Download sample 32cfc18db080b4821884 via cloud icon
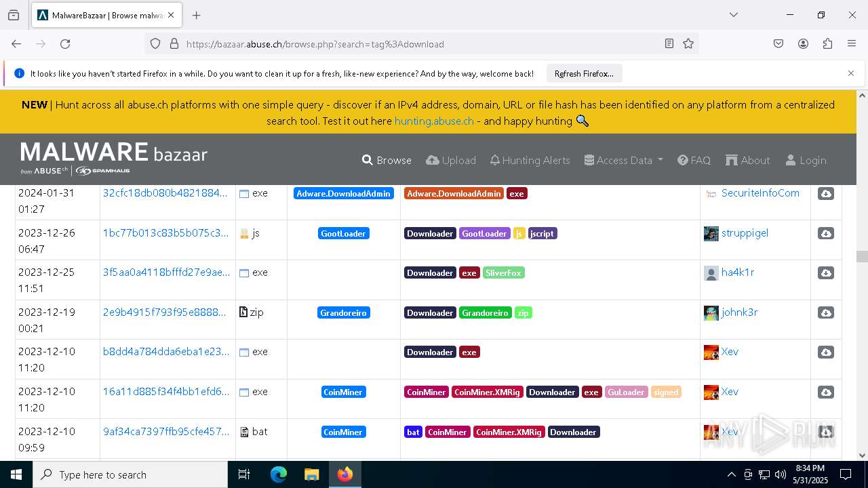This screenshot has width=868, height=488. [826, 194]
